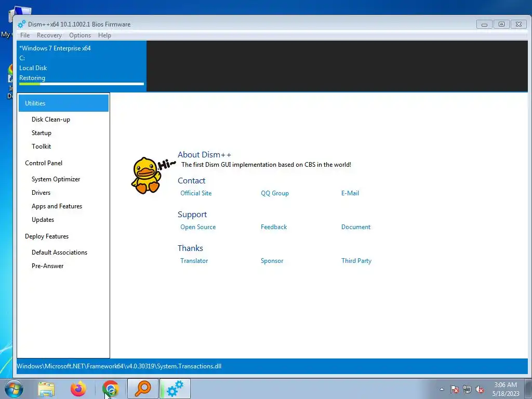Screen dimensions: 532x399
Task: Open the Third Party link
Action: click(356, 261)
